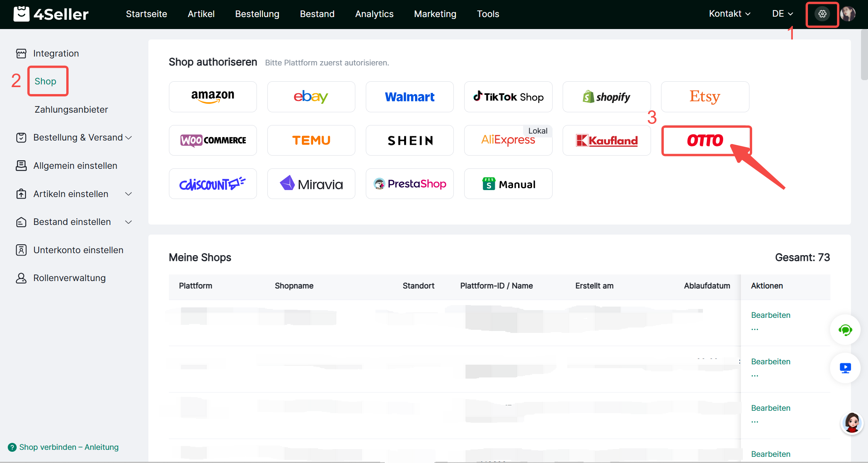Screen dimensions: 868x463
Task: Open settings via the gear icon
Action: click(x=822, y=14)
